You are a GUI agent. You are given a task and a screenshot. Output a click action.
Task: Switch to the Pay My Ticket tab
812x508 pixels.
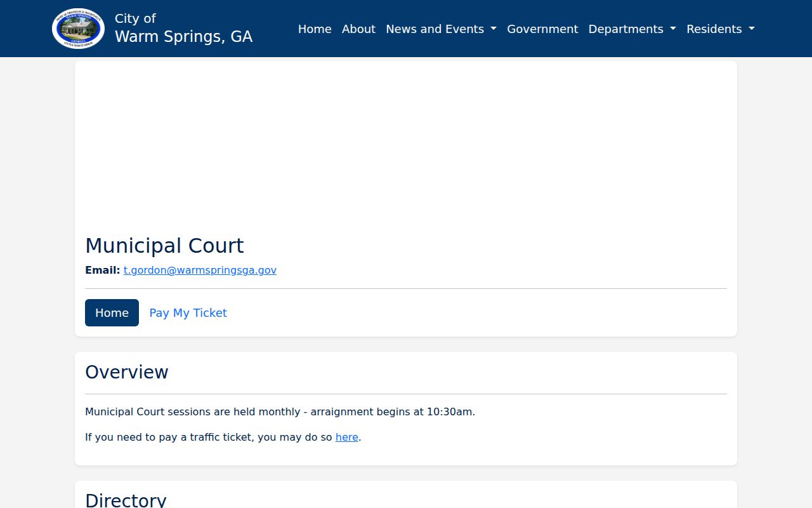click(x=188, y=312)
